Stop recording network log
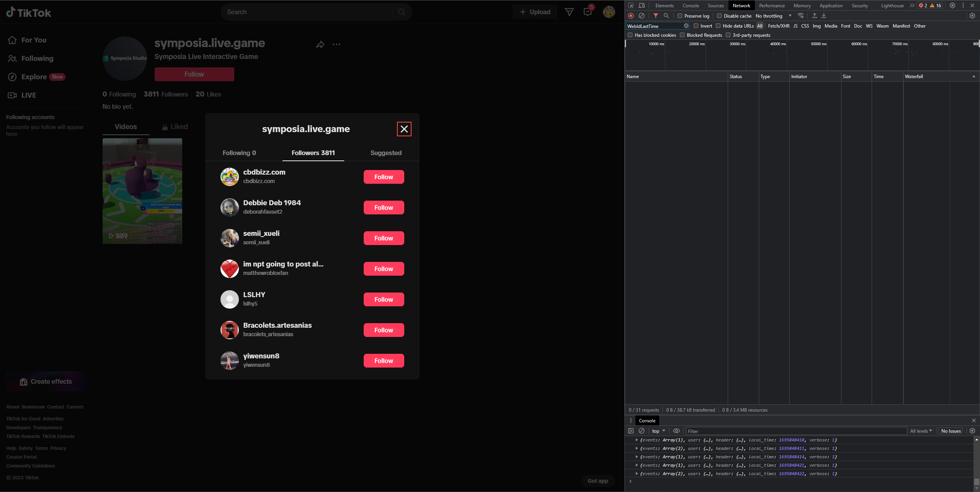 (631, 16)
